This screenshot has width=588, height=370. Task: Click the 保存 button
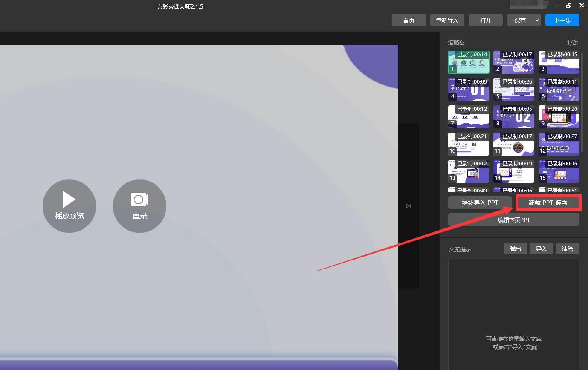pos(520,20)
